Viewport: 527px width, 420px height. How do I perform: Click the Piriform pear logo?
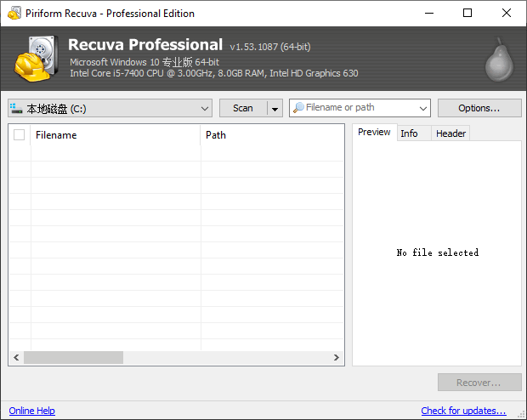coord(500,60)
